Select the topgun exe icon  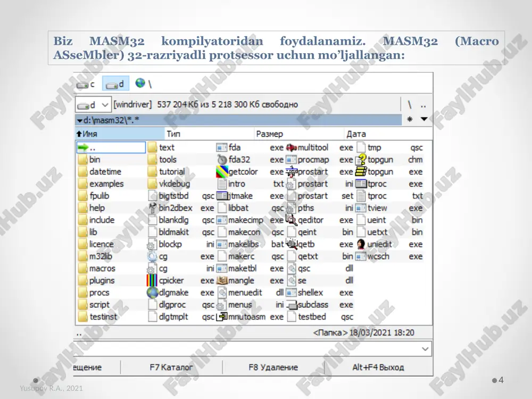(361, 172)
